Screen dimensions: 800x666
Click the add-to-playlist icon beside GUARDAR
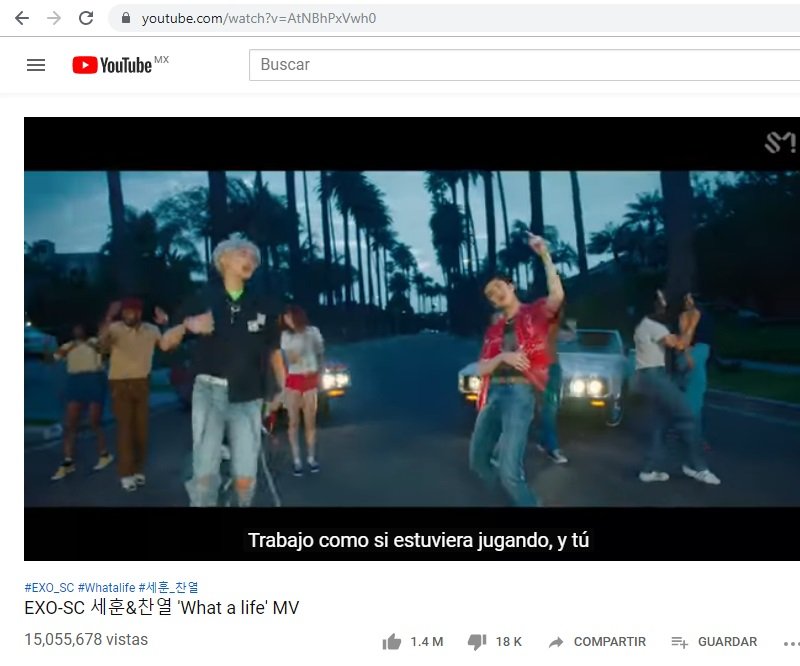[680, 642]
